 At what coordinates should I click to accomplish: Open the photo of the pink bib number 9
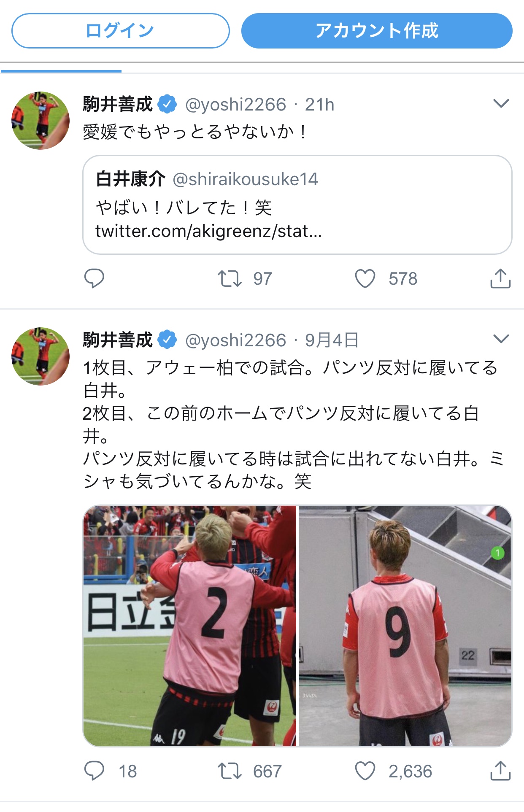(x=405, y=626)
